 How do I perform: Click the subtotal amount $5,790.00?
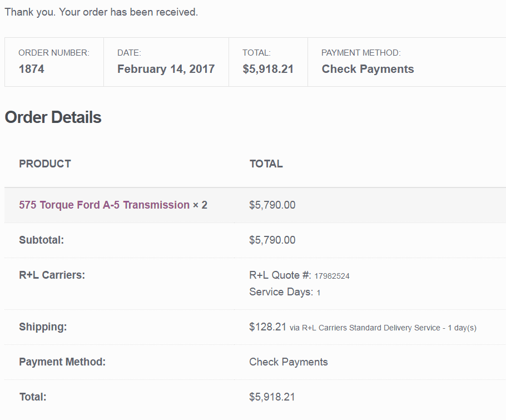[272, 240]
